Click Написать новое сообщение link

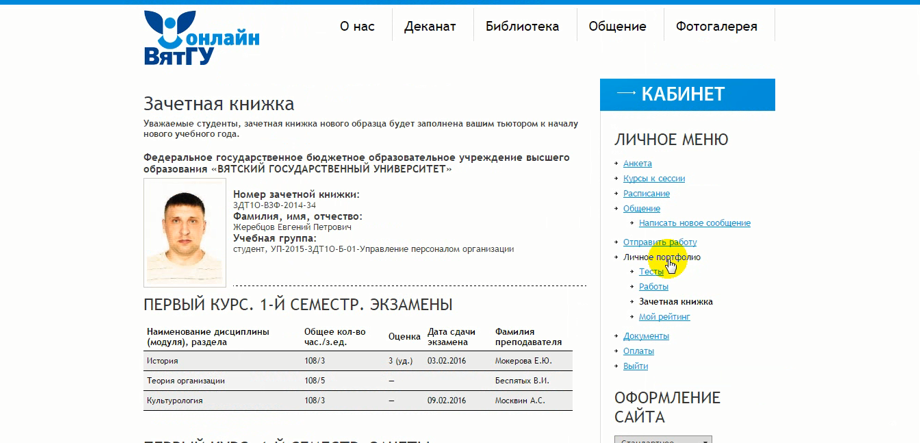click(x=694, y=223)
